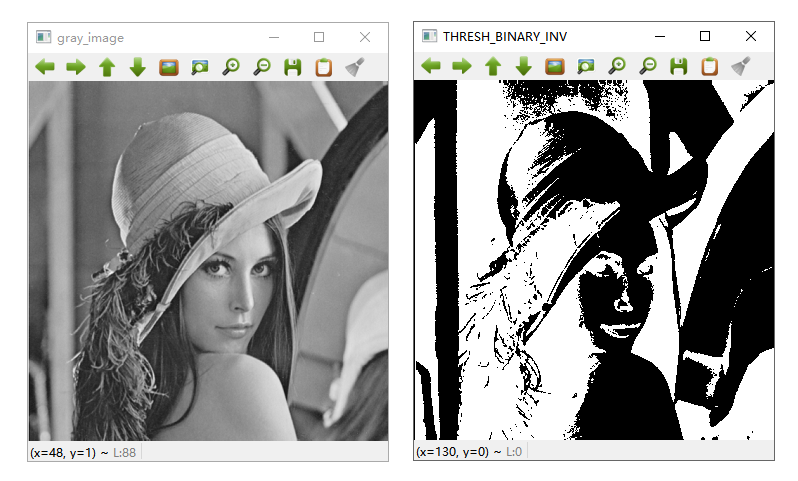Click the grayscale Lena image
Viewport: 798px width, 481px height.
click(x=208, y=261)
